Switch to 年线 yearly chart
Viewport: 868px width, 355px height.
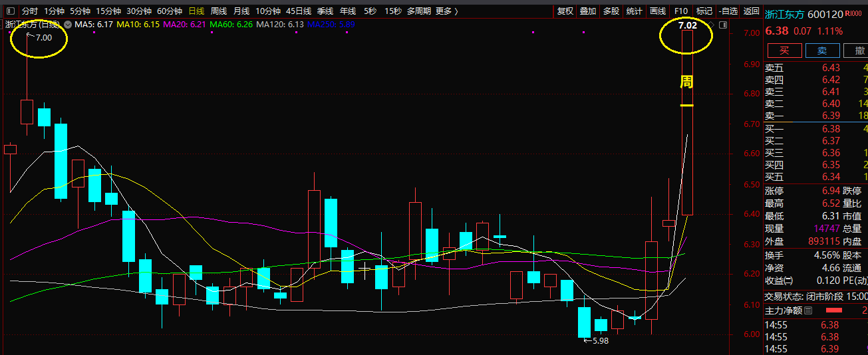[348, 11]
